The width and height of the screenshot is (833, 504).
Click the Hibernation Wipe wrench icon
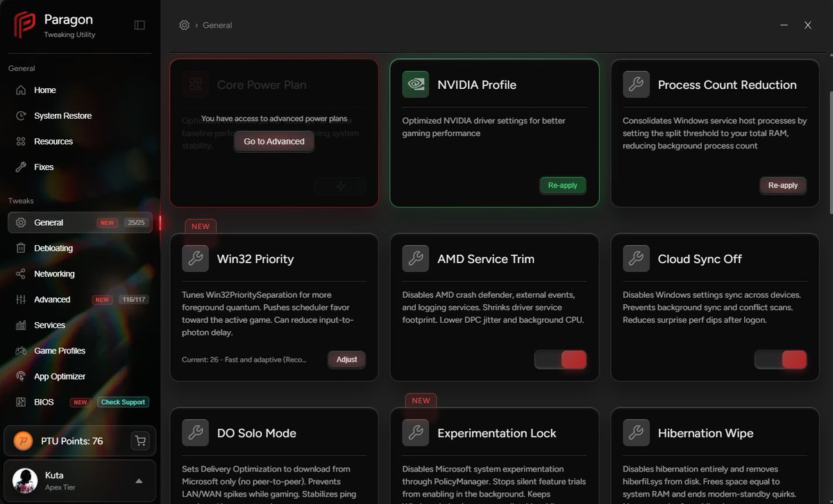(636, 433)
